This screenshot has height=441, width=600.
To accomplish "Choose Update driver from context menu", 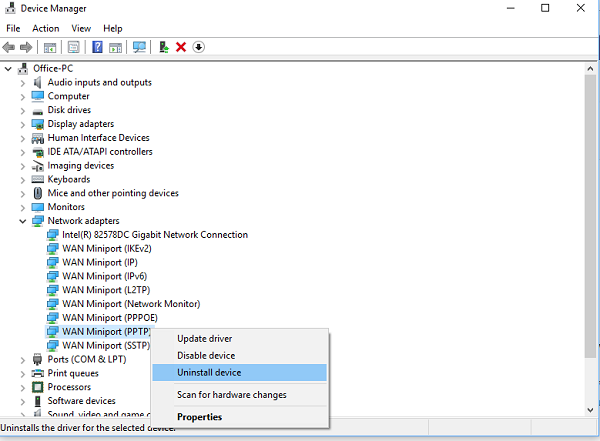I will [x=240, y=338].
